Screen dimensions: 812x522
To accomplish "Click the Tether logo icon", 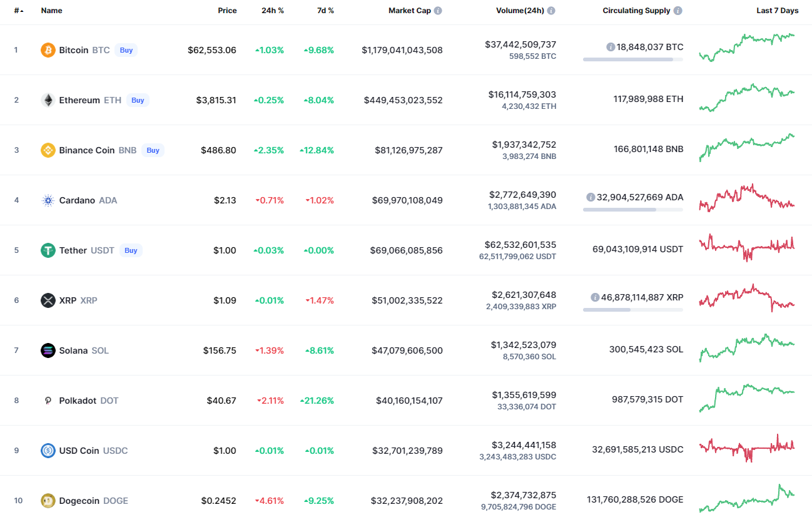I will tap(48, 250).
